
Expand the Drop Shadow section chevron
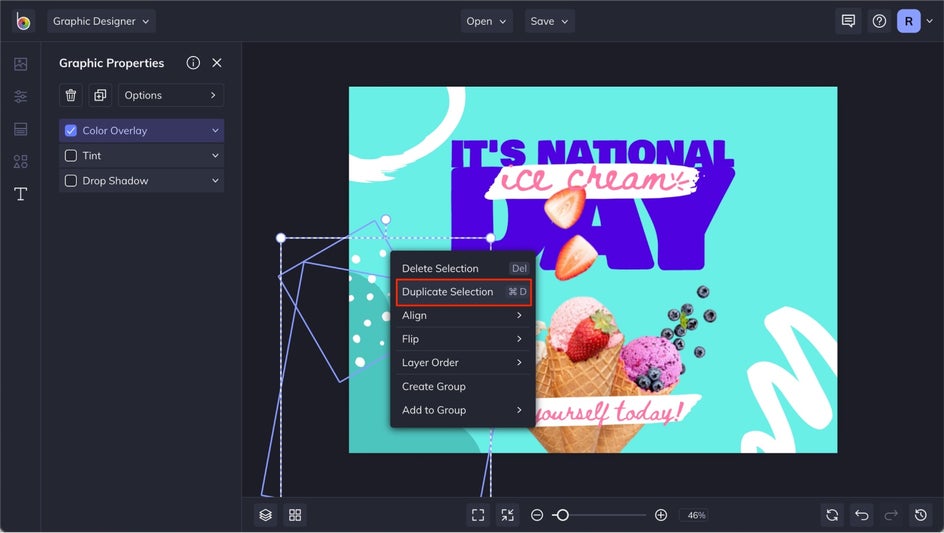(x=215, y=181)
